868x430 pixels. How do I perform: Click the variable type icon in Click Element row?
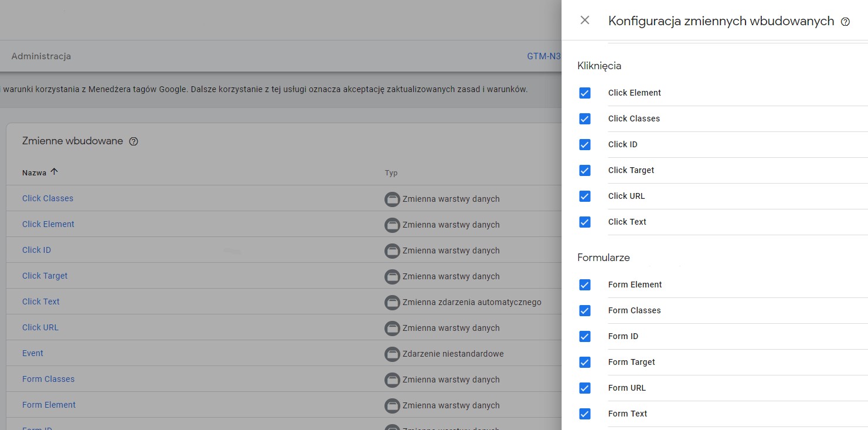tap(392, 225)
